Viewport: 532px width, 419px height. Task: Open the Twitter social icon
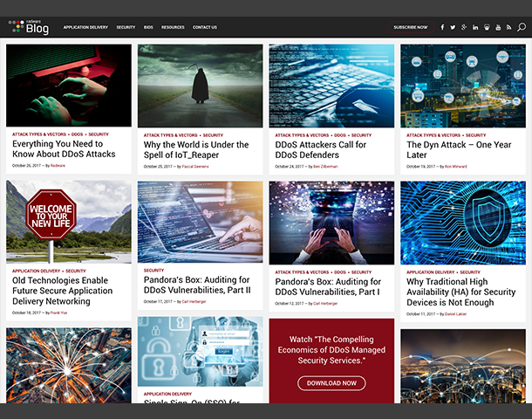point(453,27)
